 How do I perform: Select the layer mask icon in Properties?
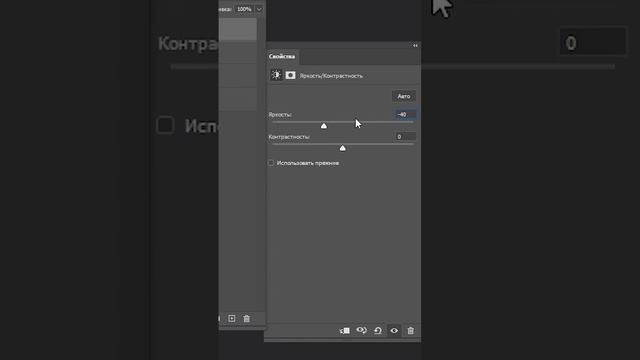[x=290, y=75]
